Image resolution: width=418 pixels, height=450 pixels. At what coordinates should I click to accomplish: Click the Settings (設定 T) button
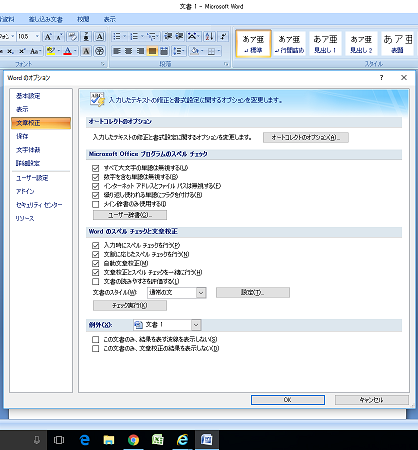253,292
